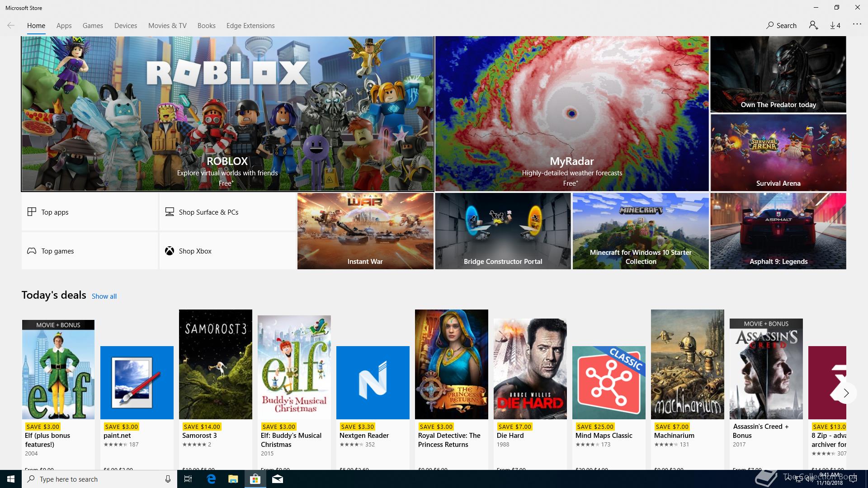Open Task View from the taskbar
The image size is (868, 488).
pos(188,479)
